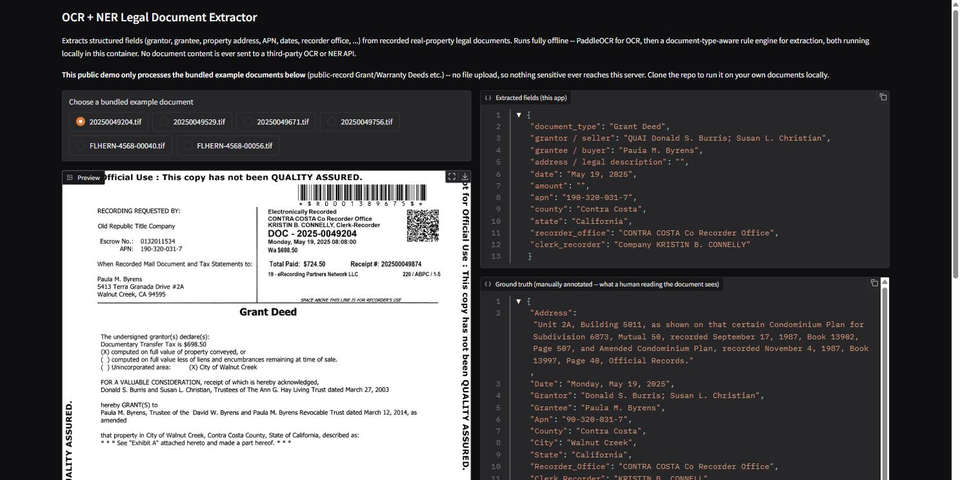Choose the 20250049671.tif radio option

coord(276,122)
